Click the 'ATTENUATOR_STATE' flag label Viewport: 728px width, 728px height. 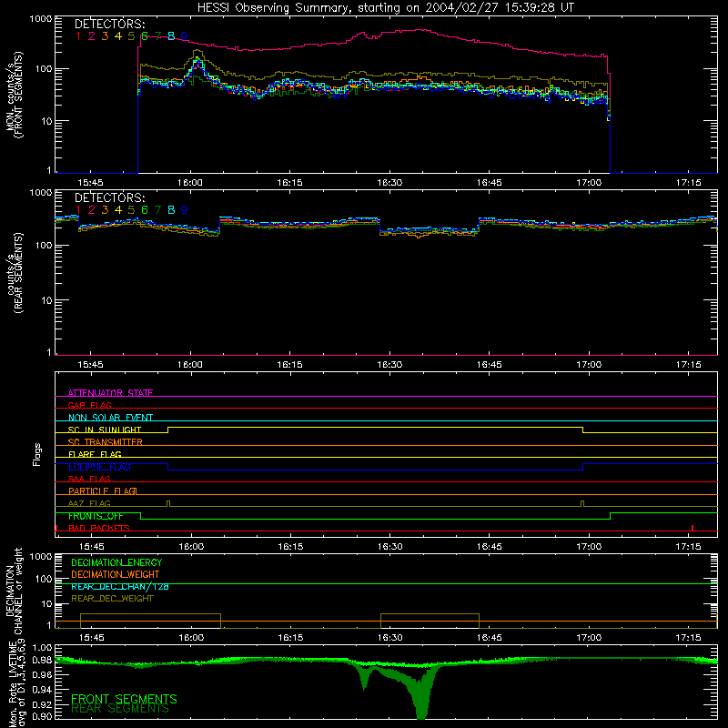[x=110, y=393]
